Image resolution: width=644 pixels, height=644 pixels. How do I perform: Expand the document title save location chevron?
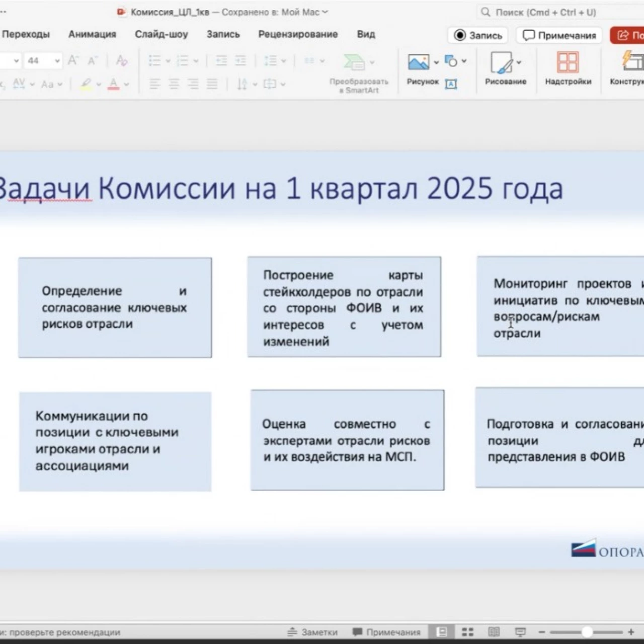click(x=325, y=12)
